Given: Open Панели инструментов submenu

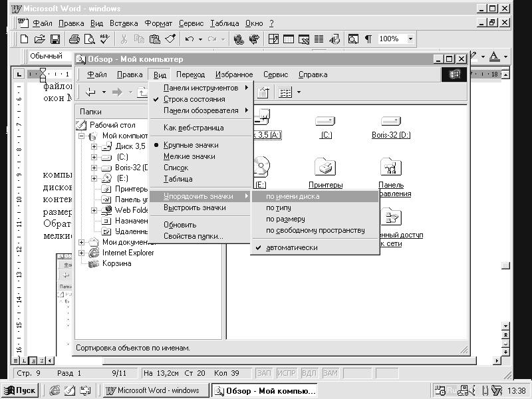Looking at the screenshot, I should (x=201, y=88).
